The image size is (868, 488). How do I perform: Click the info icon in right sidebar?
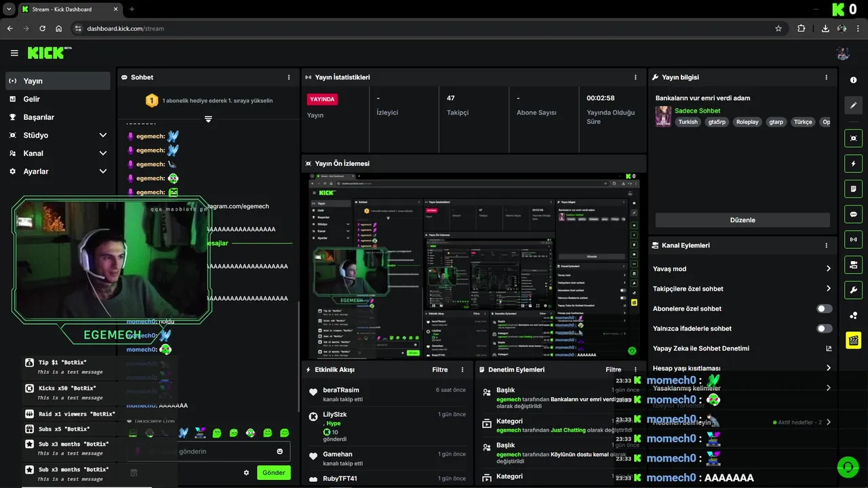pyautogui.click(x=853, y=80)
